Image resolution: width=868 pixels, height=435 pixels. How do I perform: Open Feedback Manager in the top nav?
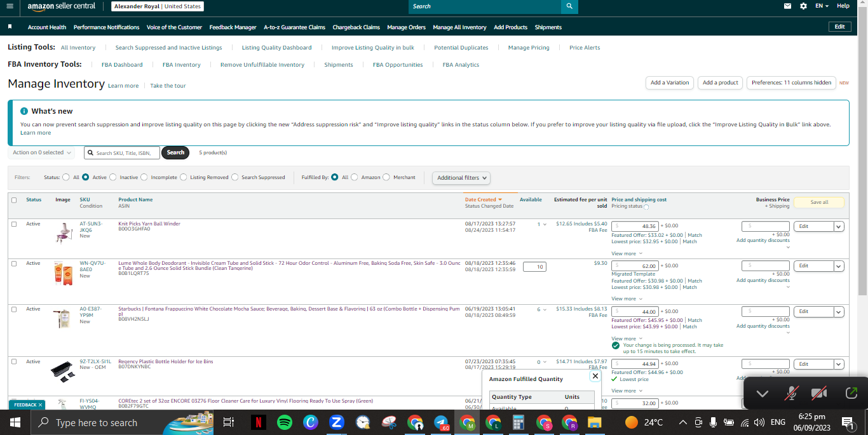pyautogui.click(x=233, y=27)
